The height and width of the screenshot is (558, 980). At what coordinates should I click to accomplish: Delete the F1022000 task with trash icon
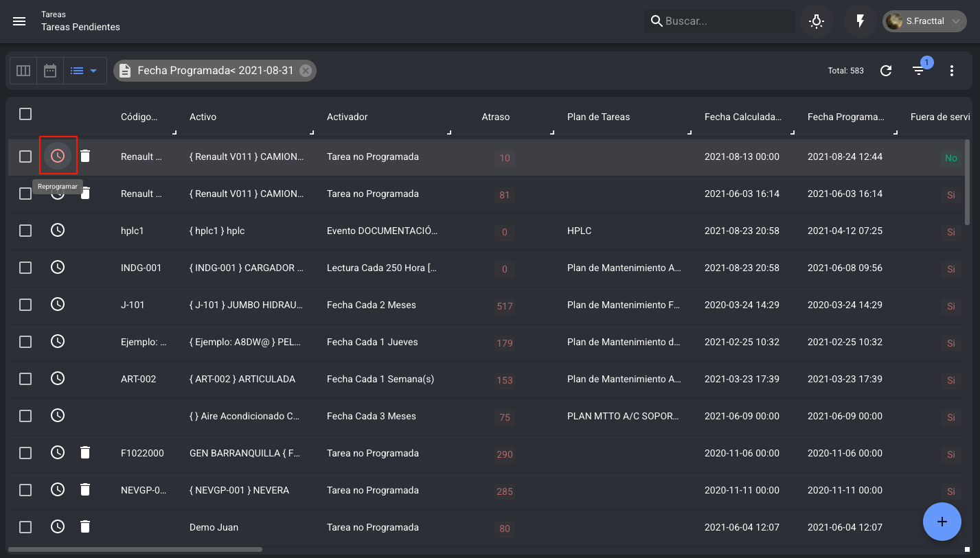tap(85, 452)
